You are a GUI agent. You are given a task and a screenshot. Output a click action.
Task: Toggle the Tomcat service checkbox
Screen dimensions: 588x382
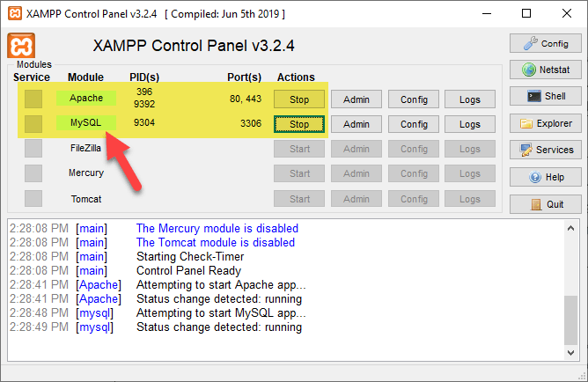coord(33,198)
